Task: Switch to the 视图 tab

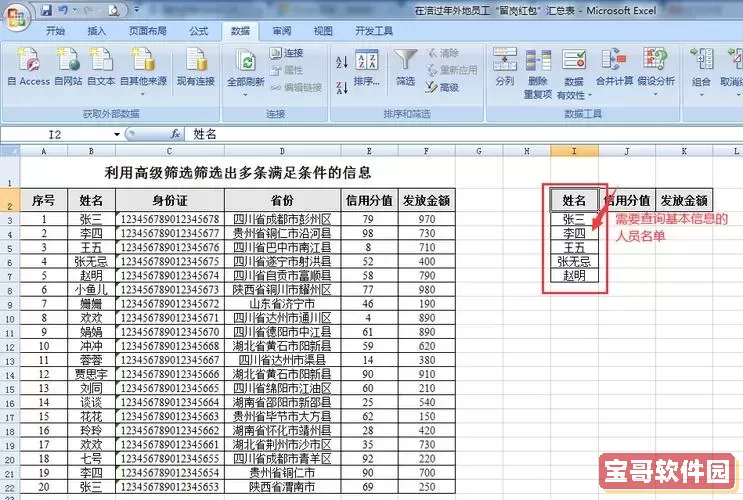Action: tap(323, 31)
